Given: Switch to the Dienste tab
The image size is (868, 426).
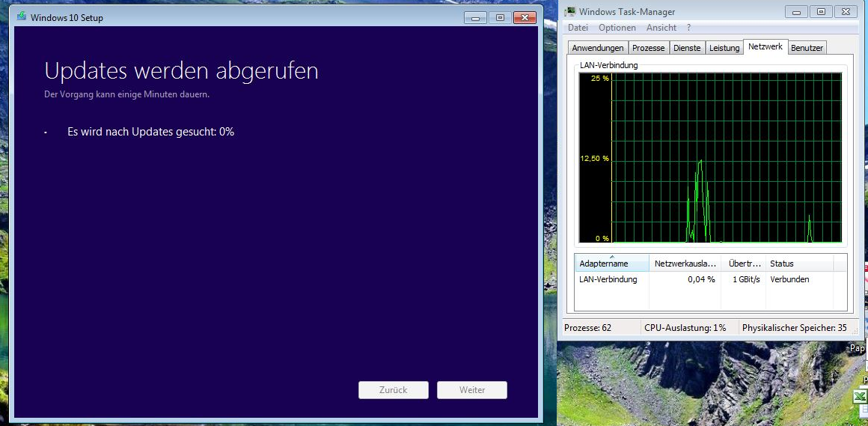Looking at the screenshot, I should click(x=687, y=48).
